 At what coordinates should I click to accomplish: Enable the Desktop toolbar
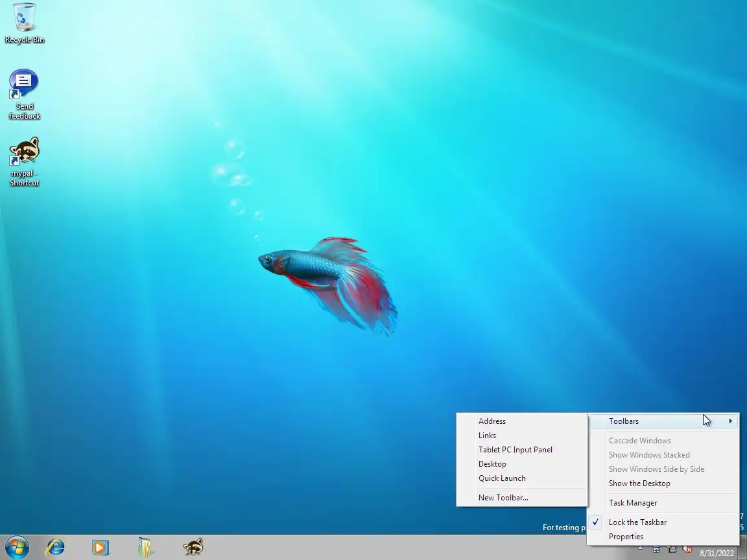tap(521, 464)
